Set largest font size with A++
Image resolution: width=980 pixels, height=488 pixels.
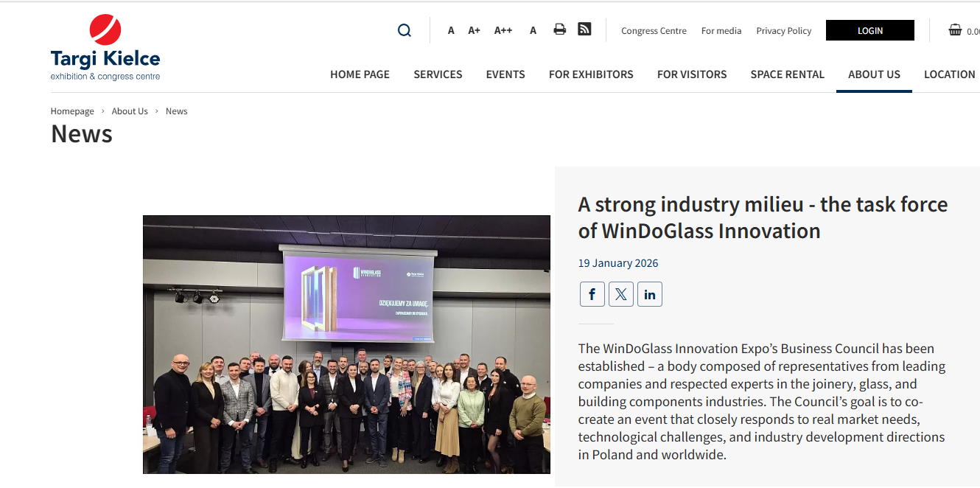tap(503, 30)
